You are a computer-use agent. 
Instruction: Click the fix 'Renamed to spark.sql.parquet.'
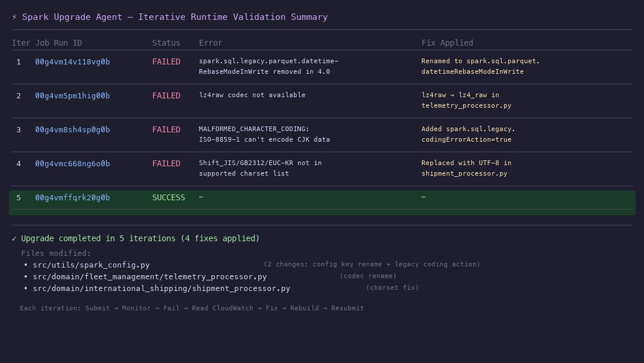[481, 61]
